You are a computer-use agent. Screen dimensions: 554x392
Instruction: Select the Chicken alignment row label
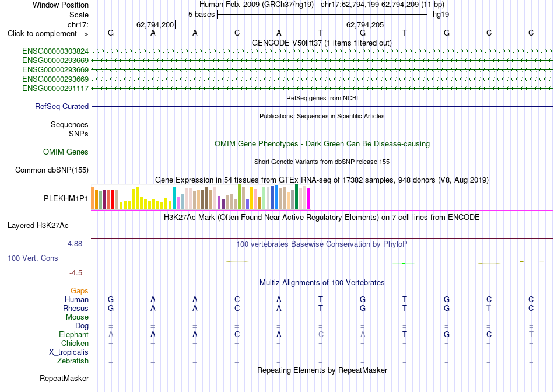[75, 343]
